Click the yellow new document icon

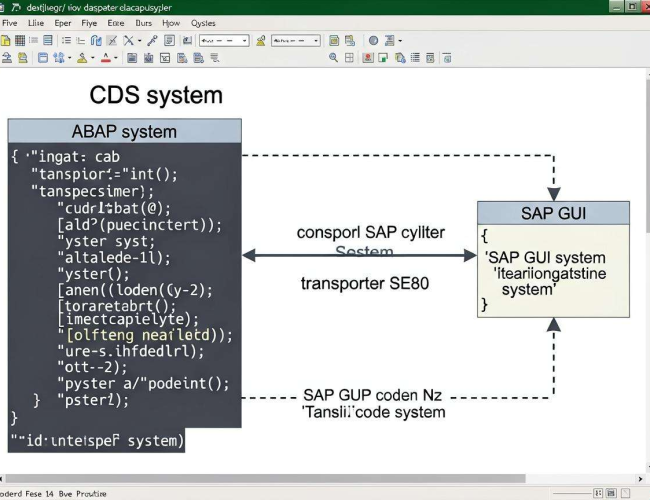click(5, 40)
